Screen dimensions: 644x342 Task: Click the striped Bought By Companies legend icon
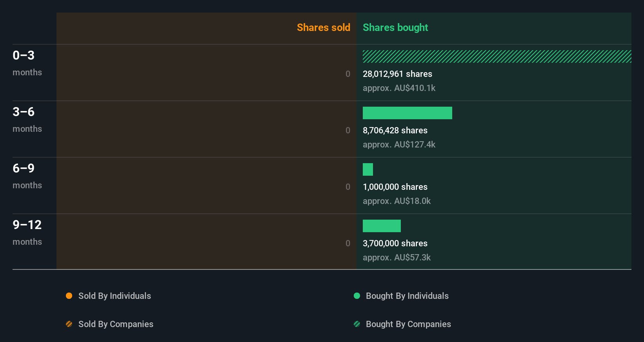[357, 324]
